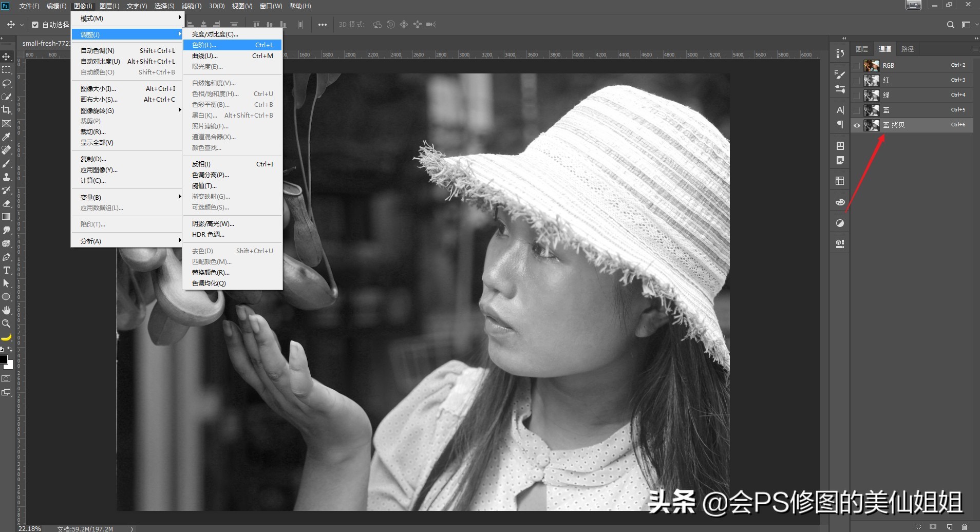Select the Horizontal Type tool
980x532 pixels.
pyautogui.click(x=7, y=271)
